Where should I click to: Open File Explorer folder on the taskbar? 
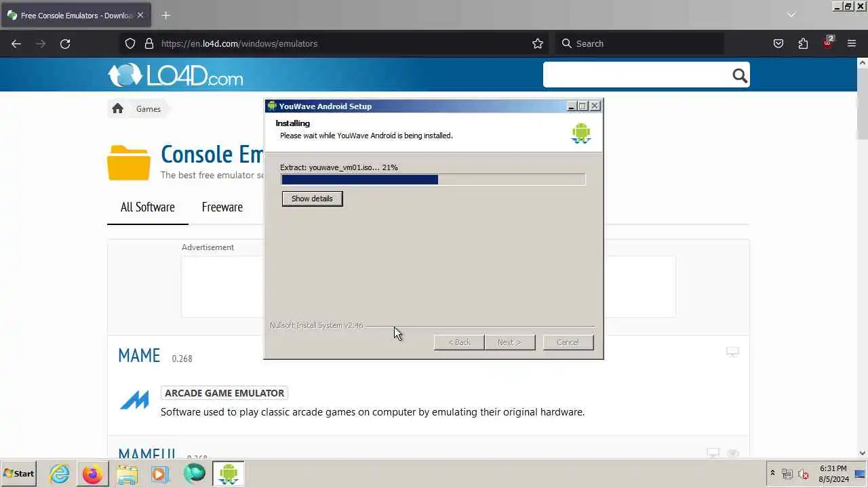click(x=127, y=474)
